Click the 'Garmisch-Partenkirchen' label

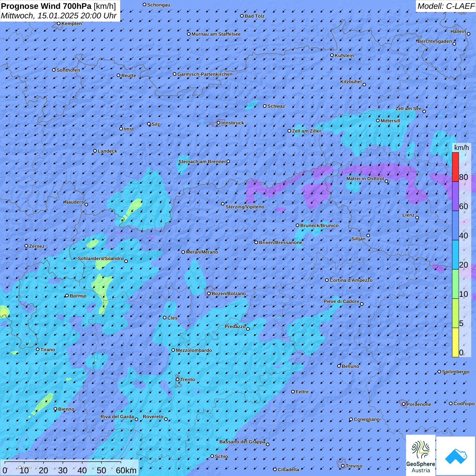click(x=205, y=74)
